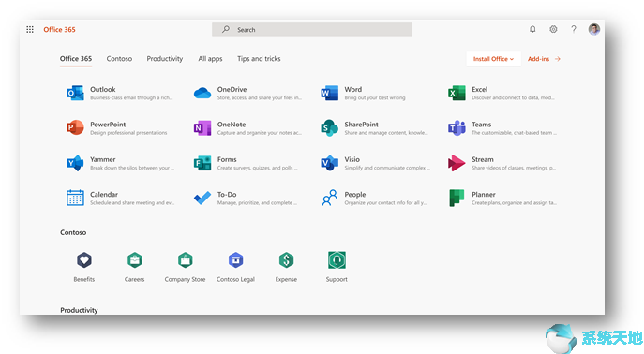Open the Benefits heart icon
This screenshot has width=644, height=354.
click(x=84, y=260)
